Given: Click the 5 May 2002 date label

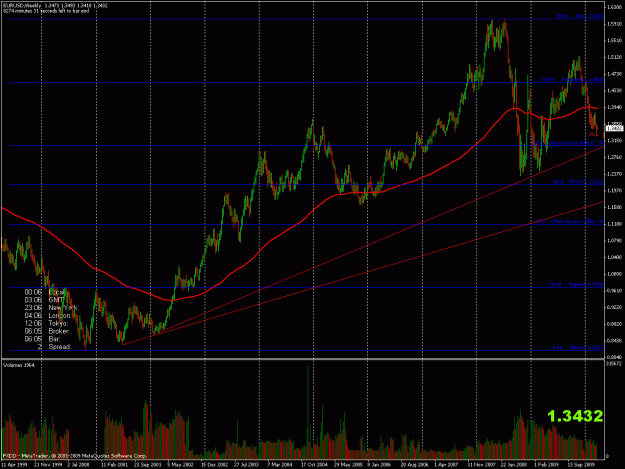Looking at the screenshot, I should coord(180,465).
